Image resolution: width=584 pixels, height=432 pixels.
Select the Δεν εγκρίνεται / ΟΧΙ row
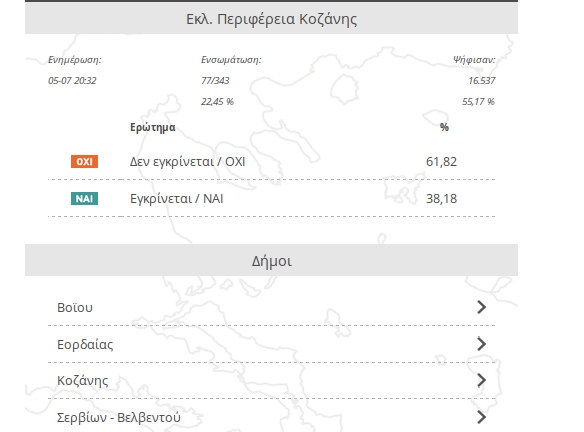(271, 162)
